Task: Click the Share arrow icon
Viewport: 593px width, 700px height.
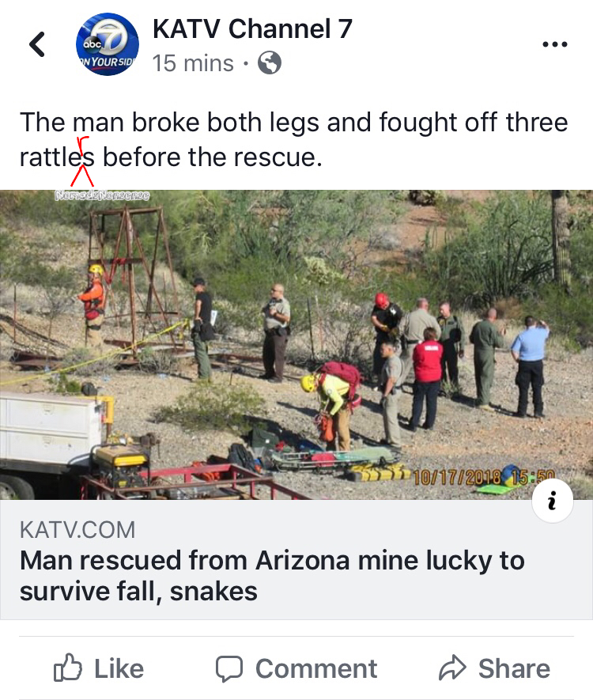Action: tap(452, 668)
